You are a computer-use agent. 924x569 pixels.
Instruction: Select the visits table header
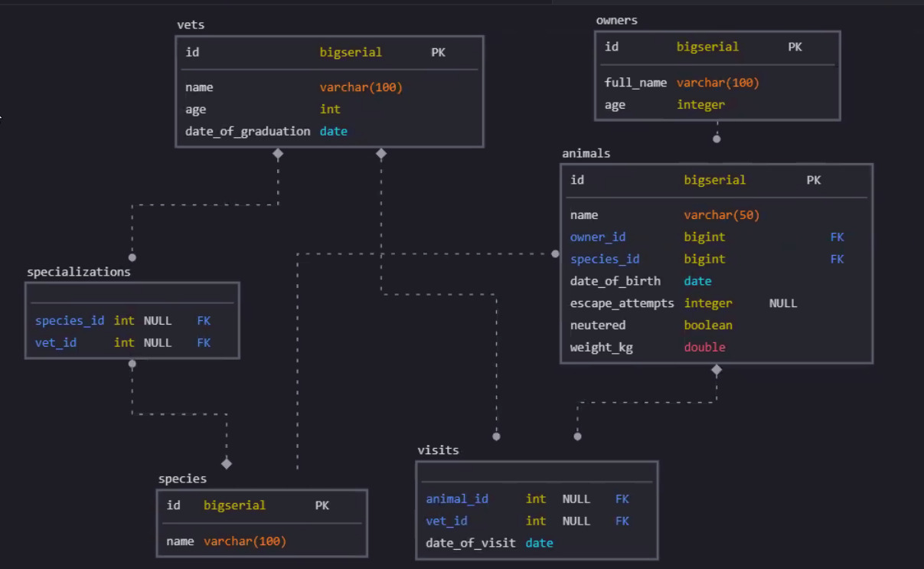[439, 450]
